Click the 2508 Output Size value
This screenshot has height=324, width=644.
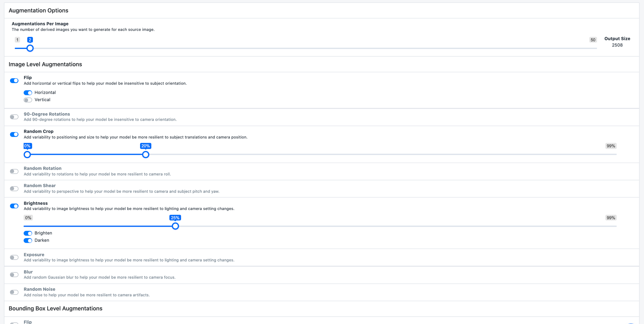617,45
